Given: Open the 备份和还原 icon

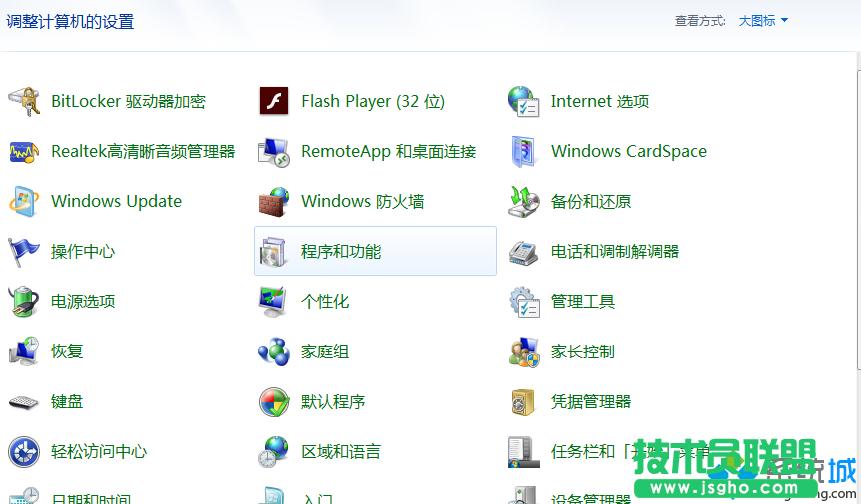Looking at the screenshot, I should 524,201.
